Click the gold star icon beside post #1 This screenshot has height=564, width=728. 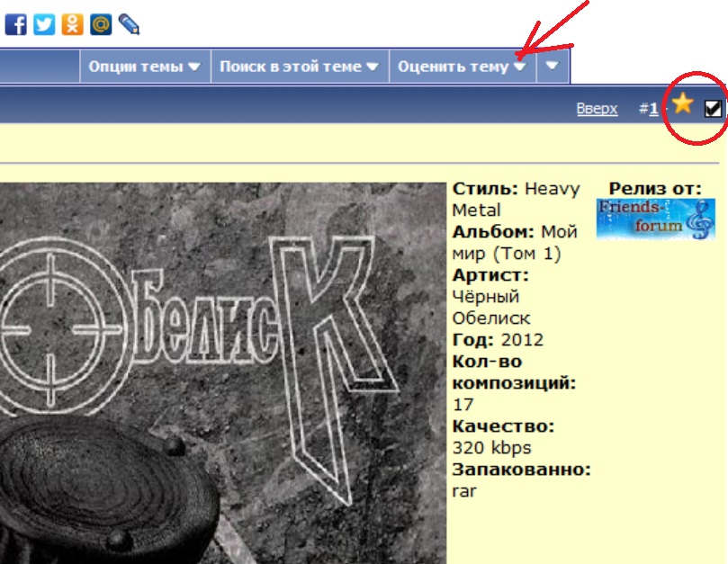point(682,103)
